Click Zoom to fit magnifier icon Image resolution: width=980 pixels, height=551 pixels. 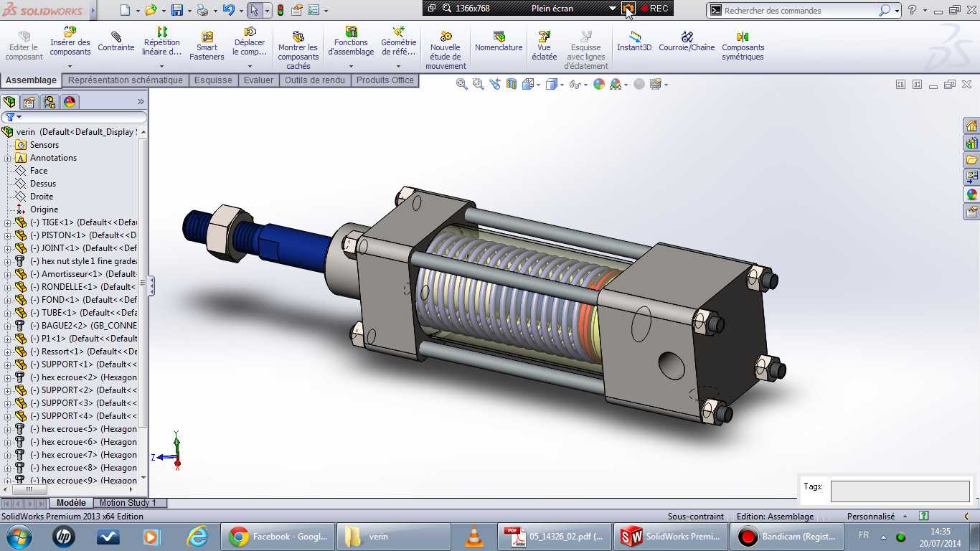point(462,84)
